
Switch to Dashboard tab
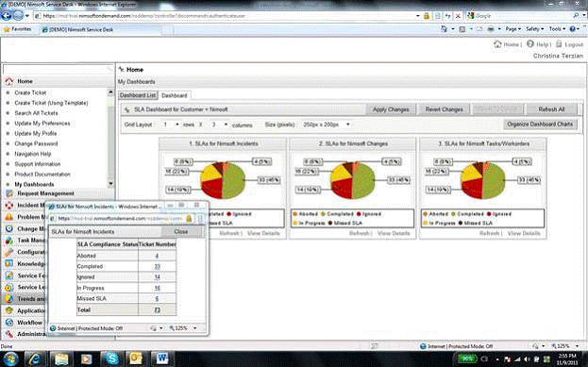175,95
